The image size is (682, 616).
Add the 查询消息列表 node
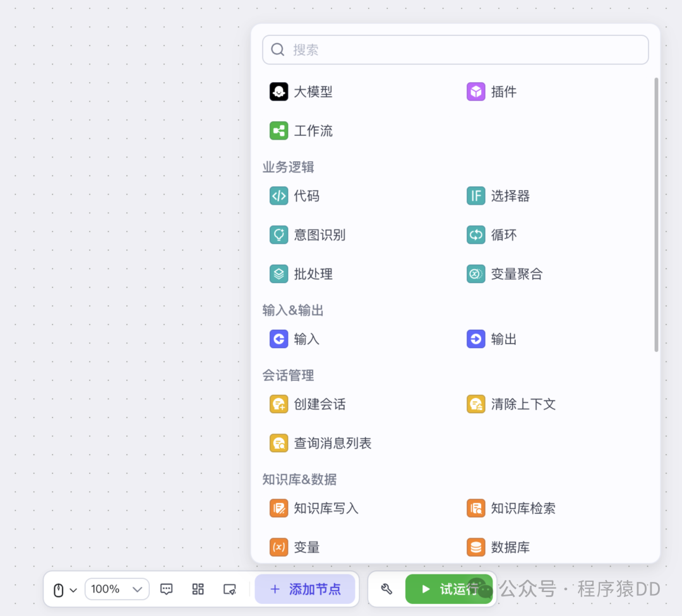coord(321,444)
